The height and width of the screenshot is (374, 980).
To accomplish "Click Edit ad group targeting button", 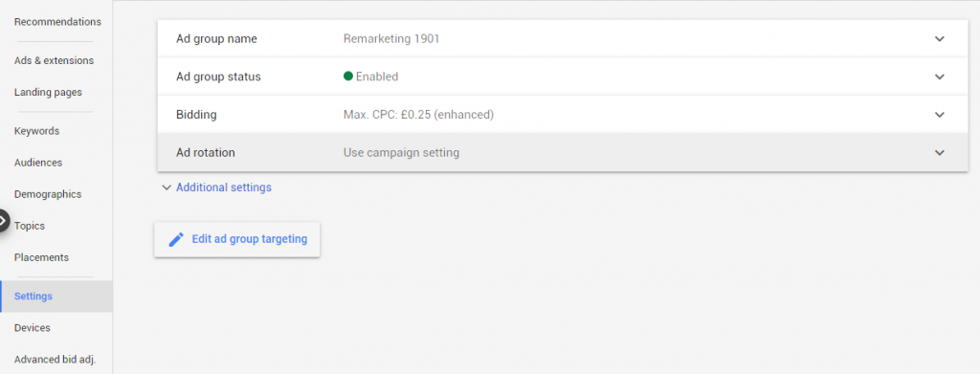I will [x=237, y=239].
